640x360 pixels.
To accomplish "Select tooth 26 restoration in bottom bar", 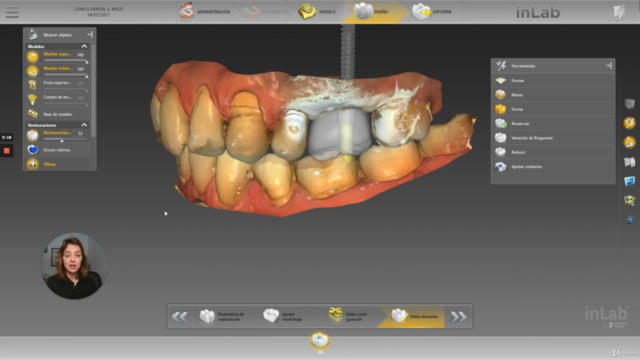I will pyautogui.click(x=320, y=341).
